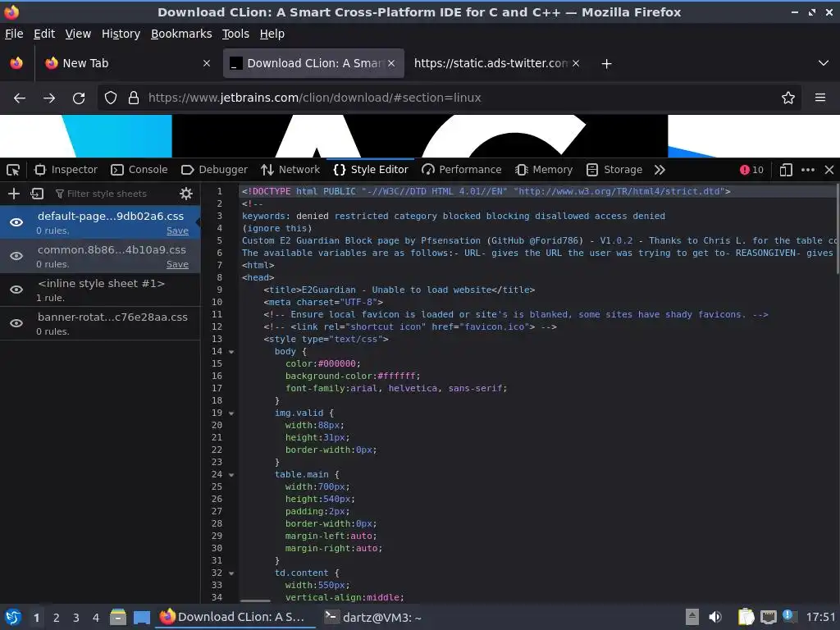Screen dimensions: 840x630
Task: Open file manager taskbar icon
Action: 118,617
